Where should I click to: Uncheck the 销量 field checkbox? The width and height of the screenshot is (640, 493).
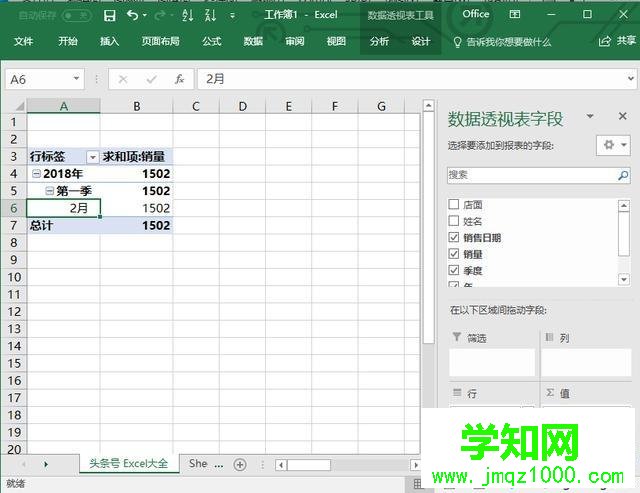pos(453,254)
